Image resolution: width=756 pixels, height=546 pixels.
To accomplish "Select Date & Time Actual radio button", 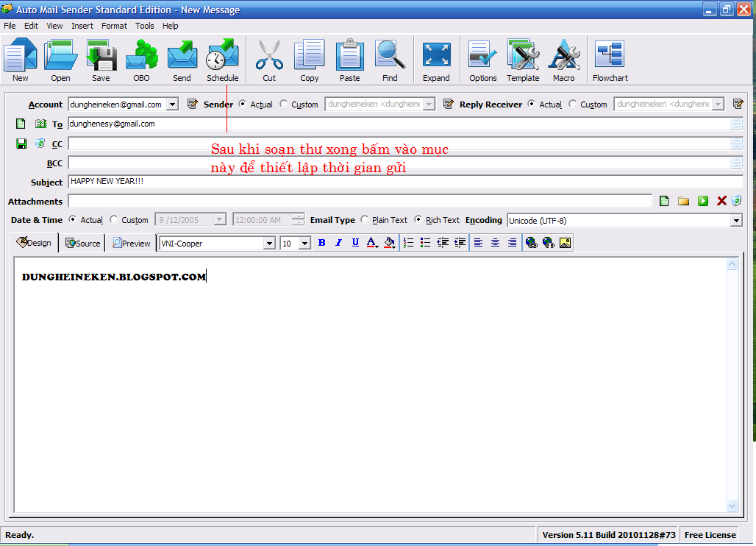I will (x=72, y=219).
